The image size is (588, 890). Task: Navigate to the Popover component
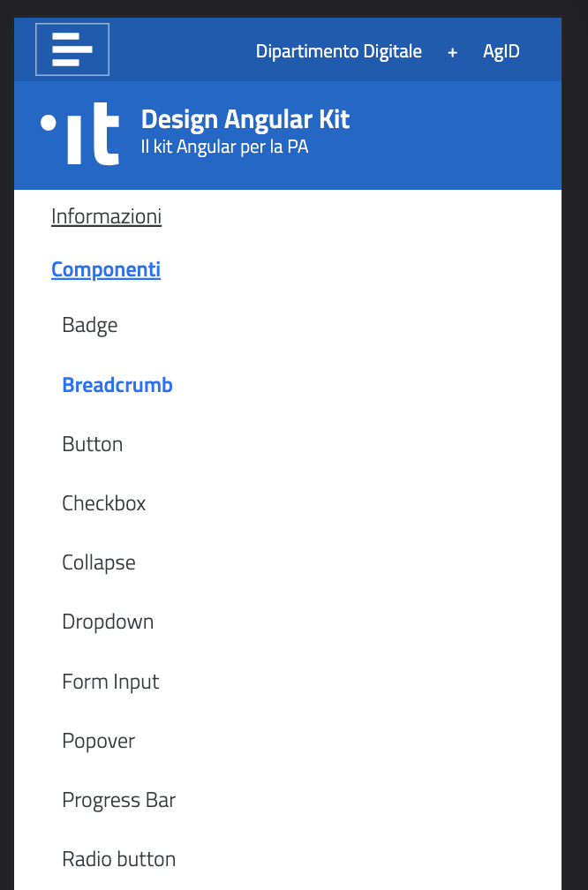click(98, 741)
